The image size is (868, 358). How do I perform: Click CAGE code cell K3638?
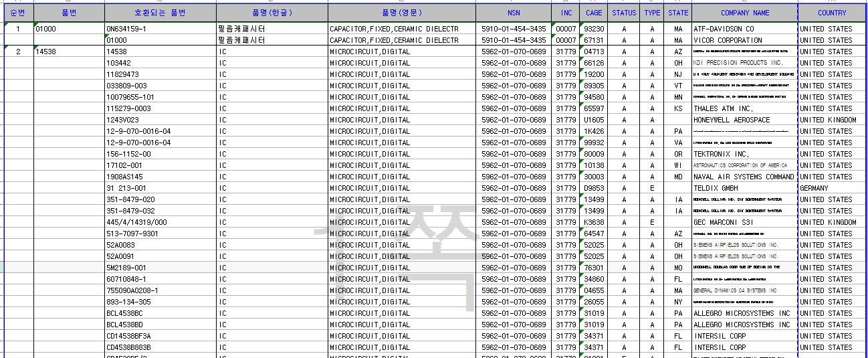coord(594,222)
